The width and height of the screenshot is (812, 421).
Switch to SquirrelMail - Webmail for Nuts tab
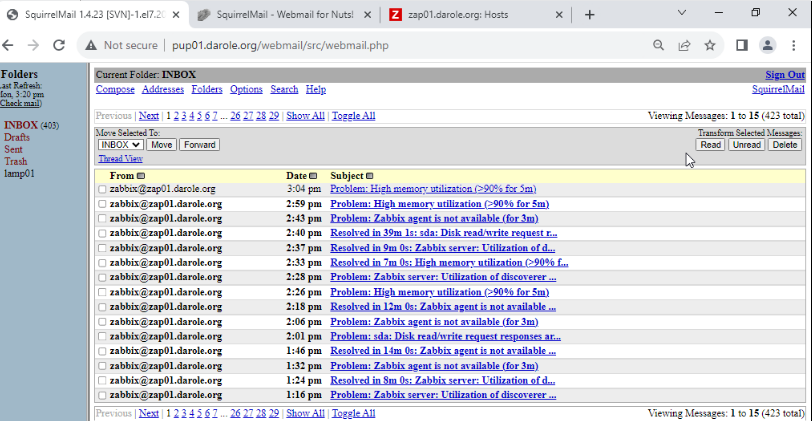coord(284,14)
